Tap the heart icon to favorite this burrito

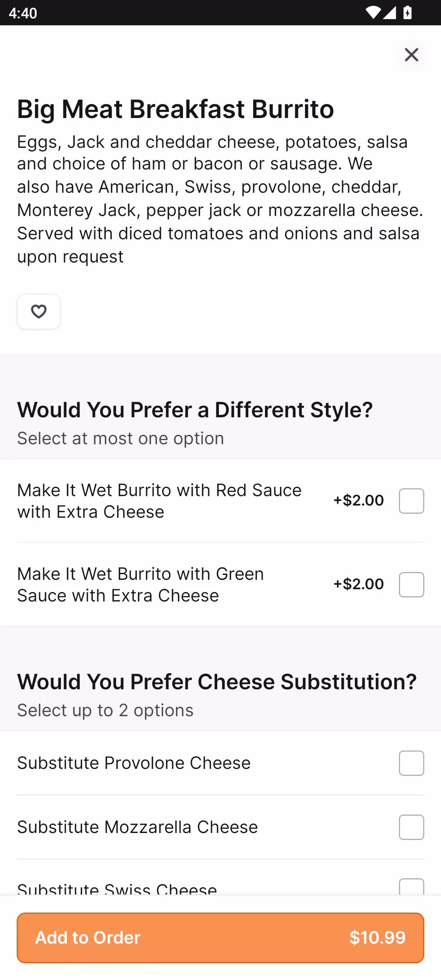pos(39,312)
